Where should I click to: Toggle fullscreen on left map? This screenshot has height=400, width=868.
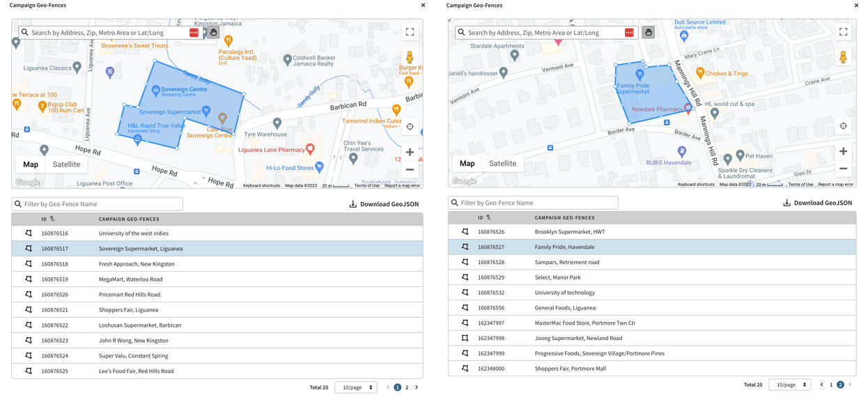point(410,32)
